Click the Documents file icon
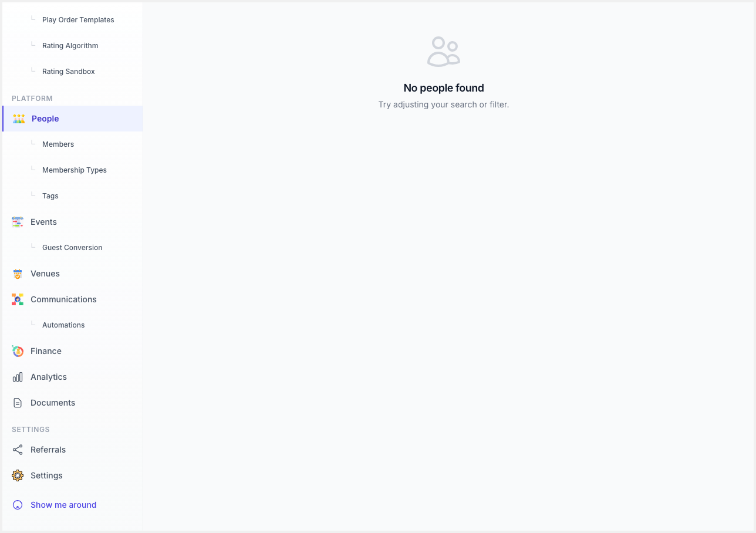This screenshot has height=533, width=756. pos(18,403)
